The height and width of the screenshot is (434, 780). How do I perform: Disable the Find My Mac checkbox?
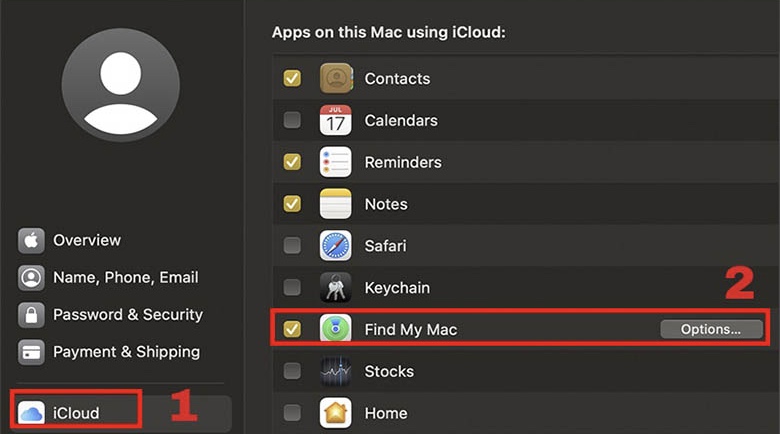[x=292, y=329]
